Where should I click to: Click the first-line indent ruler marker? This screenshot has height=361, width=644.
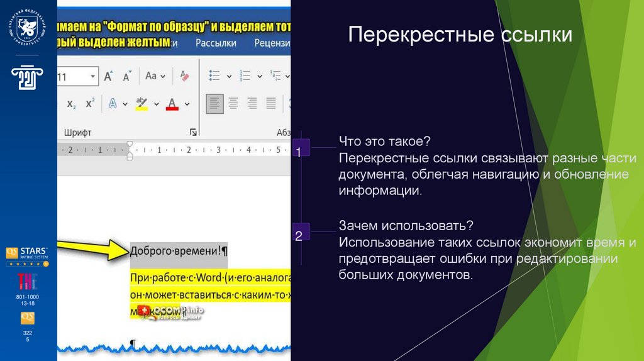(130, 144)
